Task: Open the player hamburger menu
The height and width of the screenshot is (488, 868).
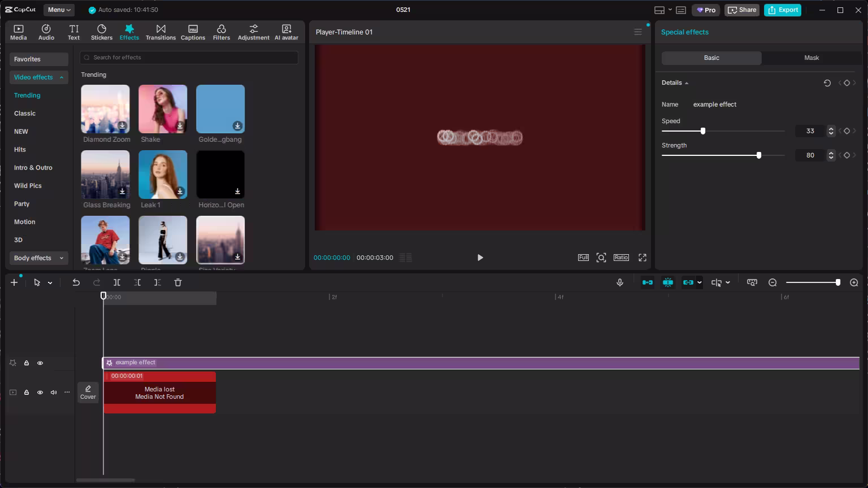Action: pyautogui.click(x=638, y=32)
